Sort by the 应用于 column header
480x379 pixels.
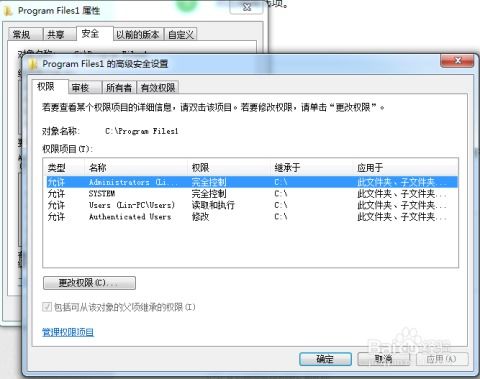click(405, 167)
